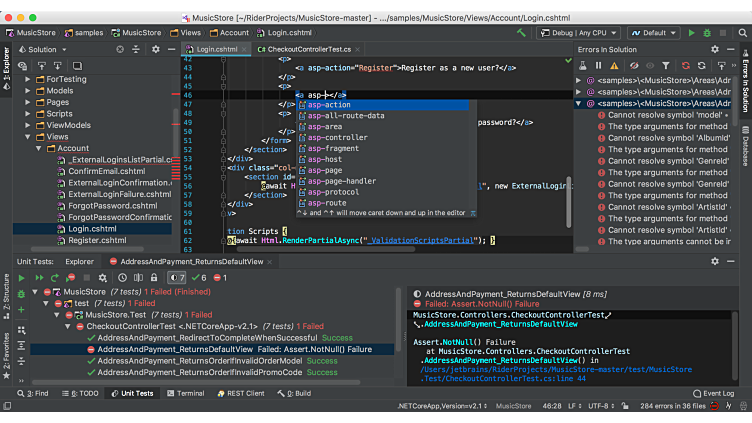The image size is (752, 423).
Task: Click the green Run button in toolbar
Action: [690, 32]
